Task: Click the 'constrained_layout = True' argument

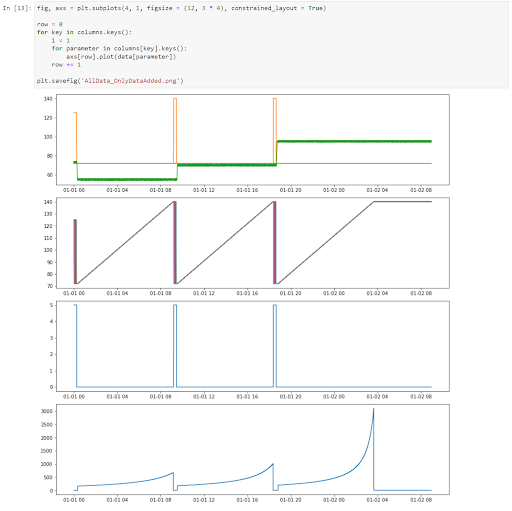Action: [x=277, y=8]
